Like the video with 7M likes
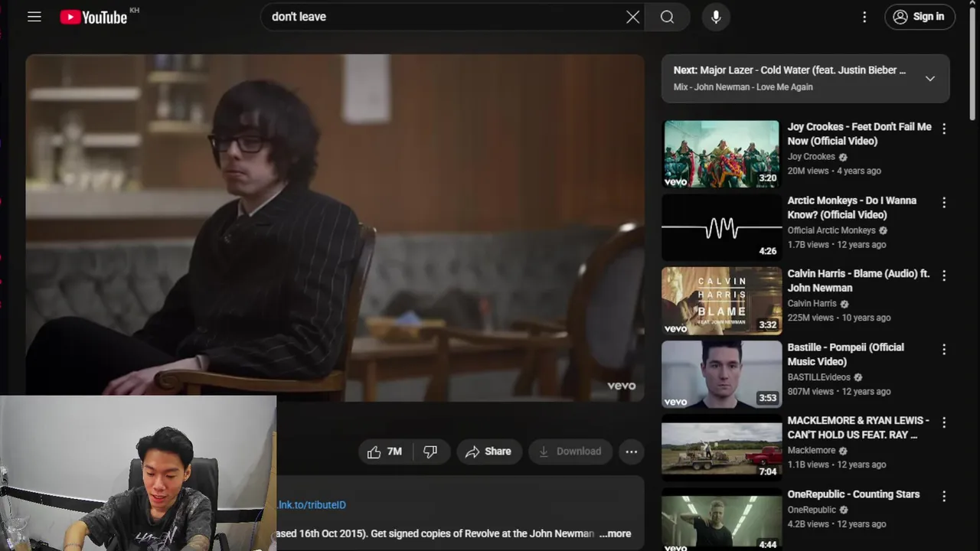The image size is (980, 551). pyautogui.click(x=384, y=452)
